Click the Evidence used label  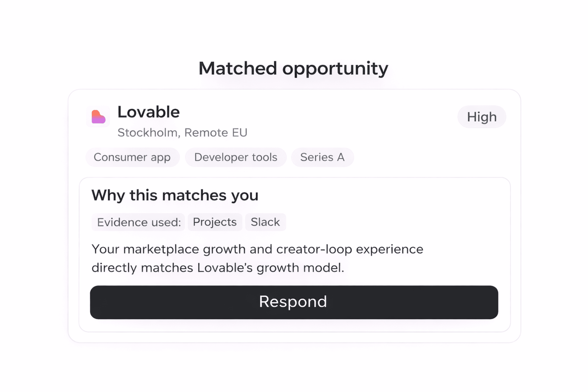click(138, 222)
